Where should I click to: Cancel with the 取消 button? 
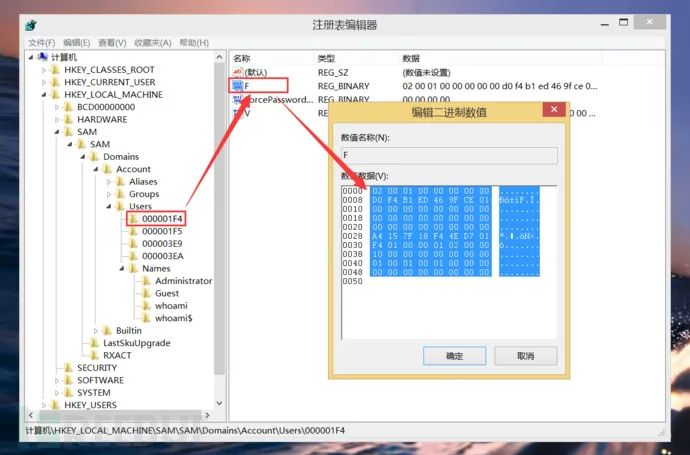coord(525,356)
